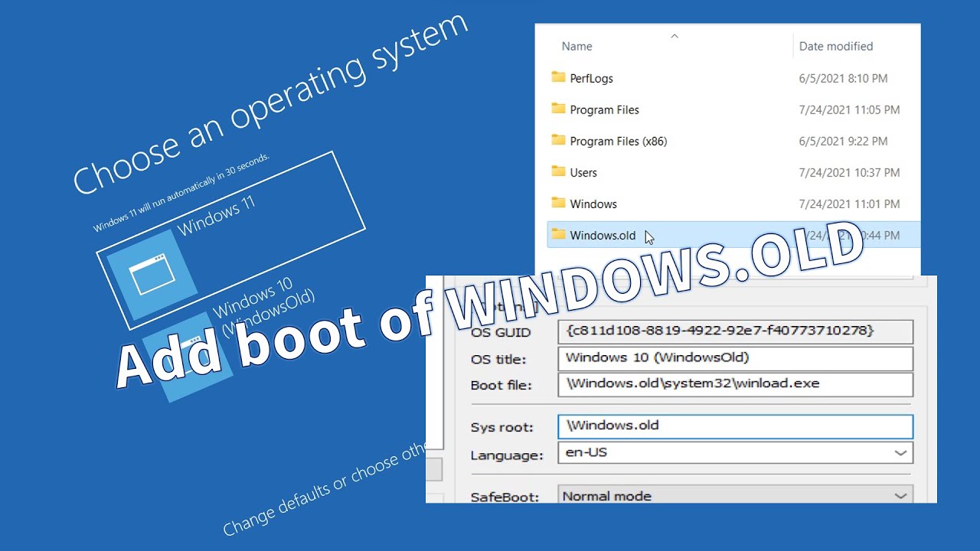Click the 'OS title:' label

(498, 359)
